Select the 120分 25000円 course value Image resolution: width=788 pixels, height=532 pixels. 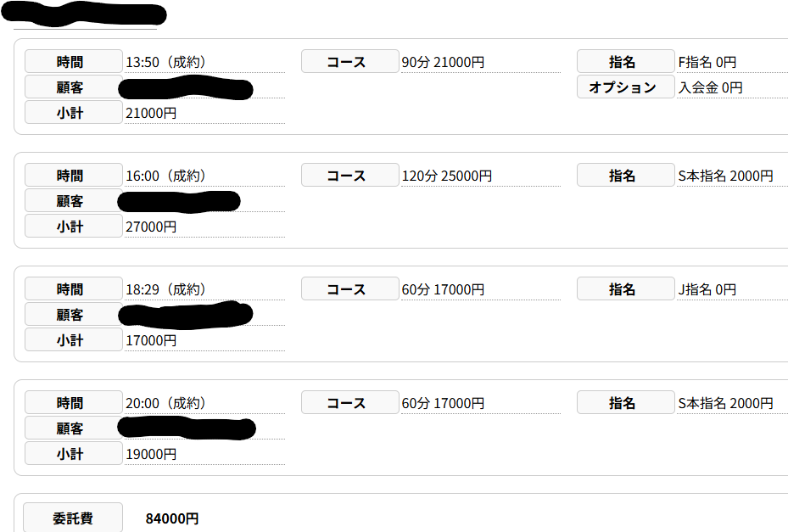(446, 176)
